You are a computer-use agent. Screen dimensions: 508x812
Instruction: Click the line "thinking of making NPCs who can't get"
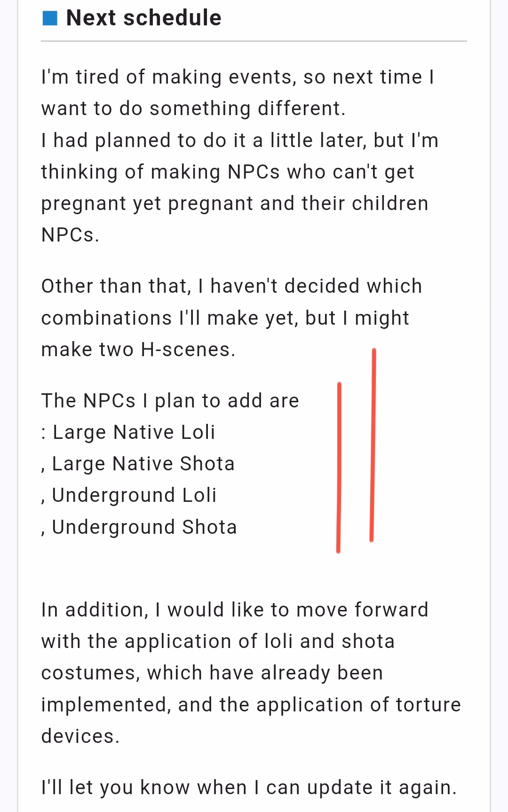coord(228,172)
